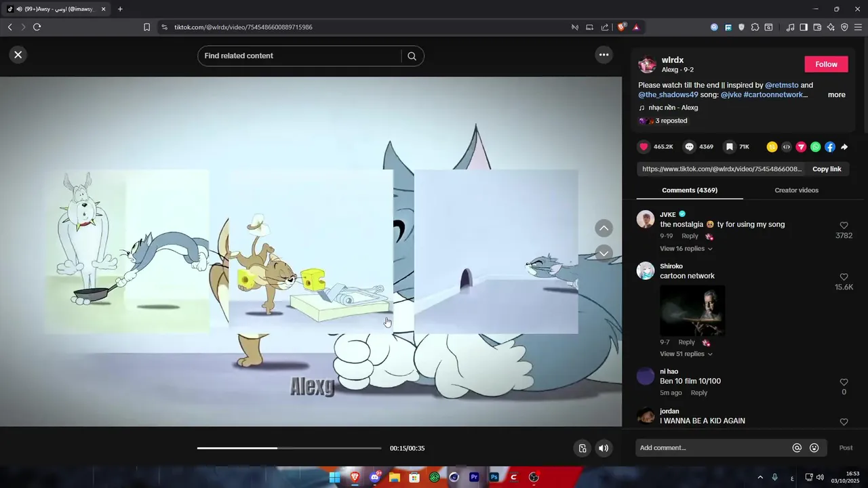Like Shiroko's comment
This screenshot has height=488, width=868.
click(844, 277)
